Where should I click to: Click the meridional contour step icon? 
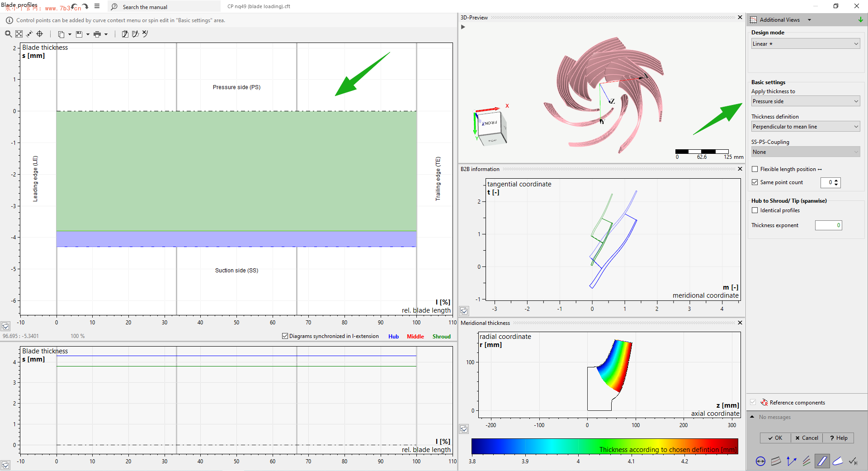pos(776,461)
